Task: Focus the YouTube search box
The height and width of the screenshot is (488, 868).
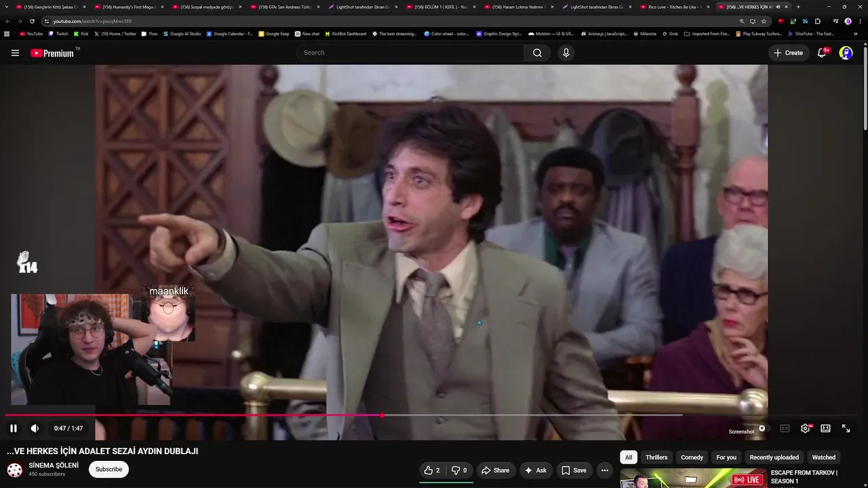Action: pos(410,53)
